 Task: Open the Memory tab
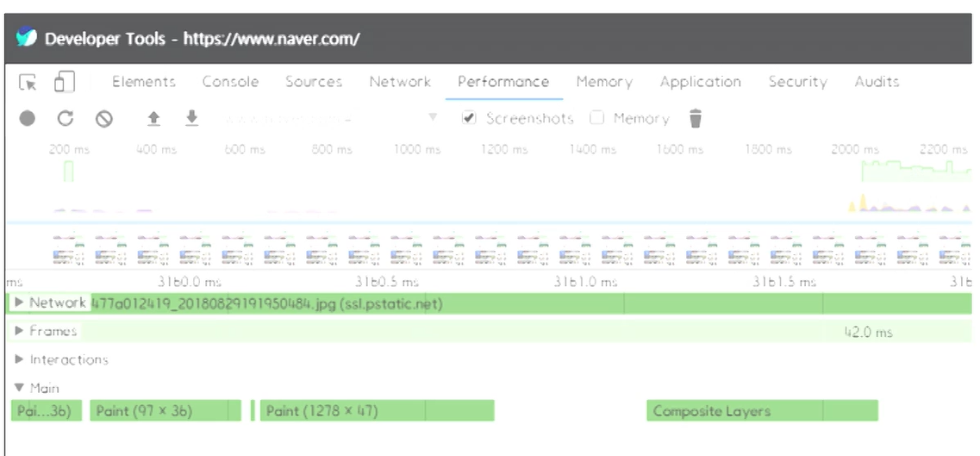click(x=604, y=82)
